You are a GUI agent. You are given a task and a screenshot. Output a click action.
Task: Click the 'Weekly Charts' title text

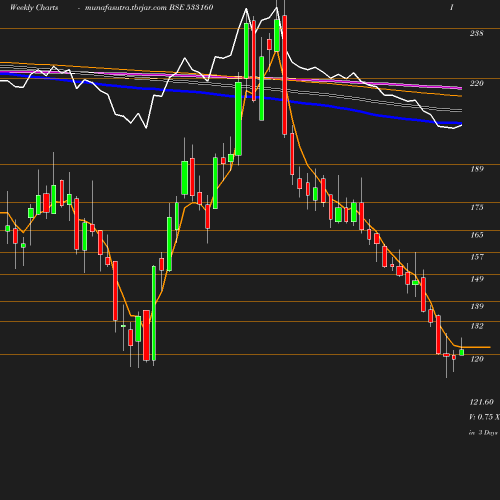(x=34, y=7)
